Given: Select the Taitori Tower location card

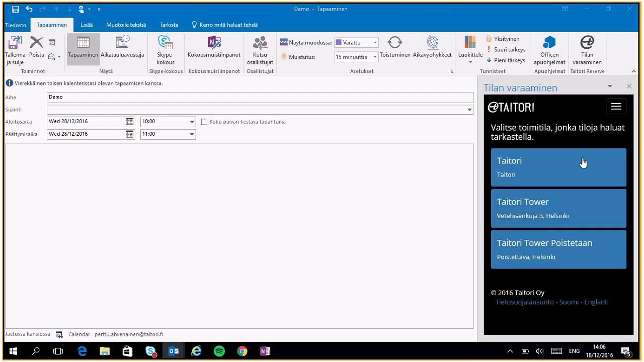Looking at the screenshot, I should 558,209.
